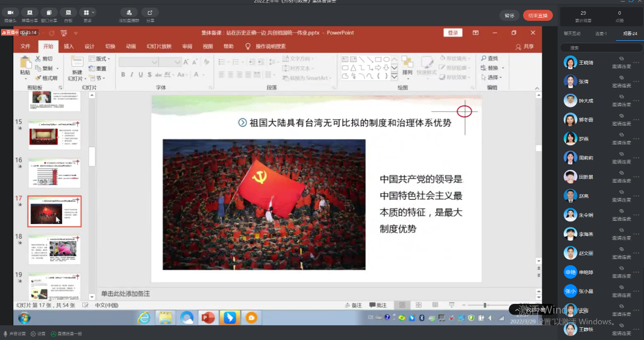The image size is (644, 340).
Task: Switch to the chat (聊天互动) tab
Action: click(x=572, y=34)
